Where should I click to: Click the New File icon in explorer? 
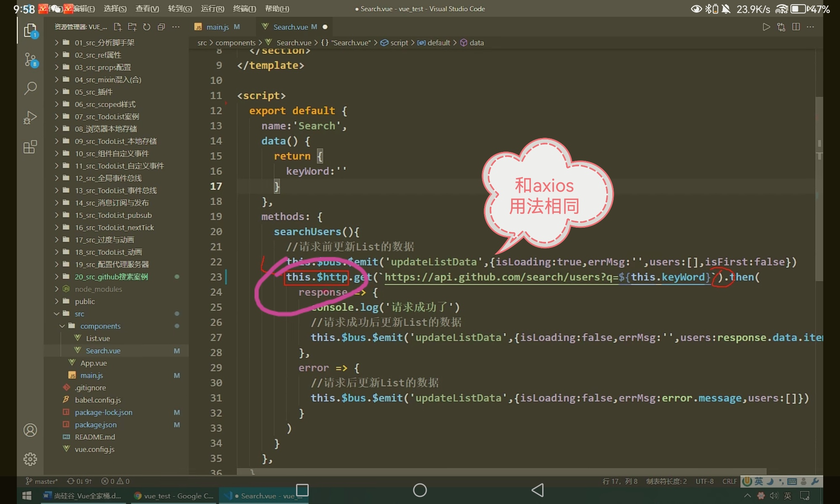pos(118,27)
